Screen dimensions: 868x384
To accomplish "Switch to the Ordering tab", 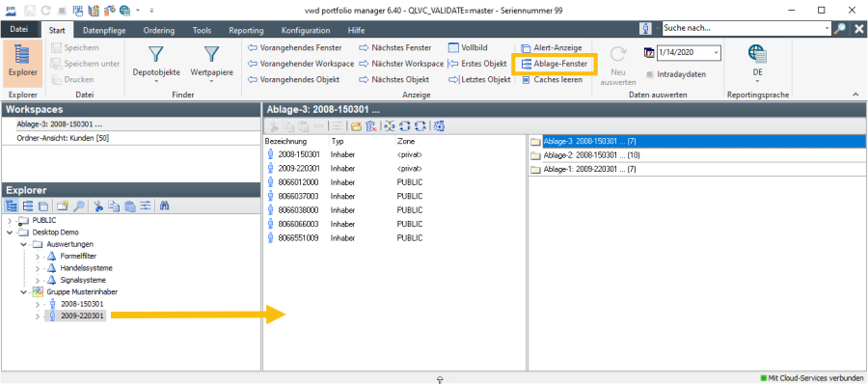I will click(159, 31).
